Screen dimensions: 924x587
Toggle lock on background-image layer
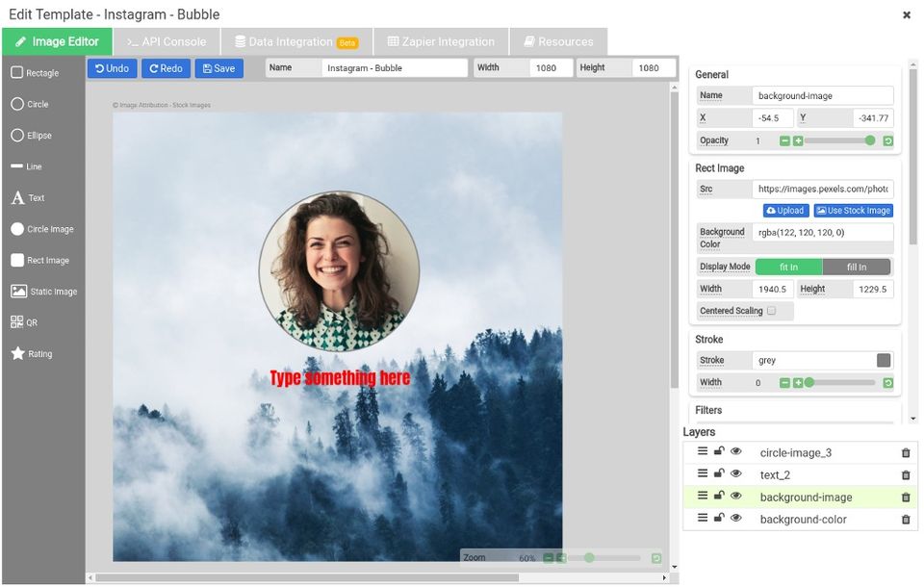(719, 495)
